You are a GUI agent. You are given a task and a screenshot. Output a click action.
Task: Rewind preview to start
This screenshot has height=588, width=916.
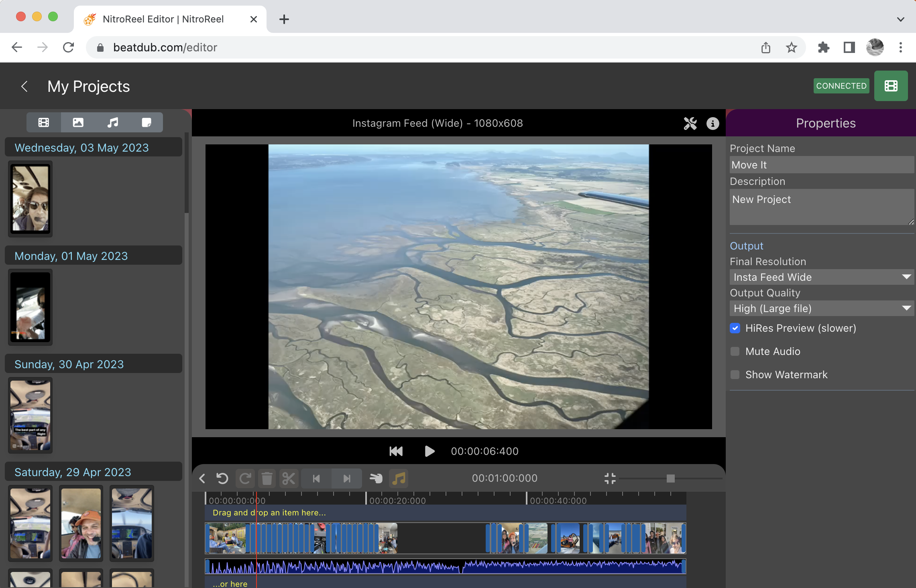(x=396, y=451)
